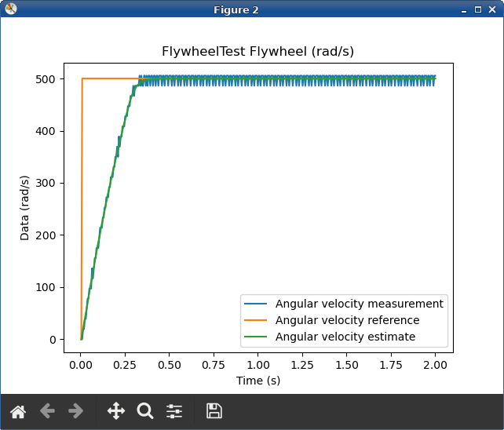Select the Zoom to rectangle magnifier
504x430 pixels.
(145, 411)
